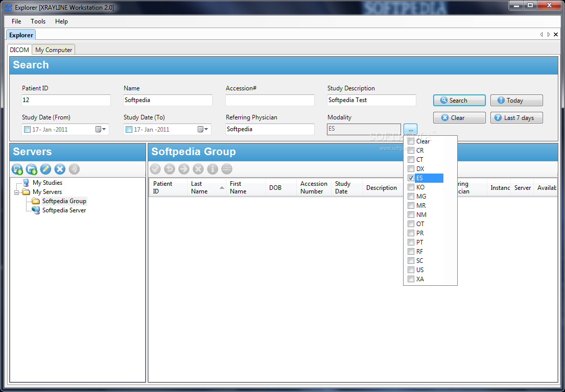Click the greyed ABC strikethrough icon
This screenshot has width=565, height=392.
[227, 169]
